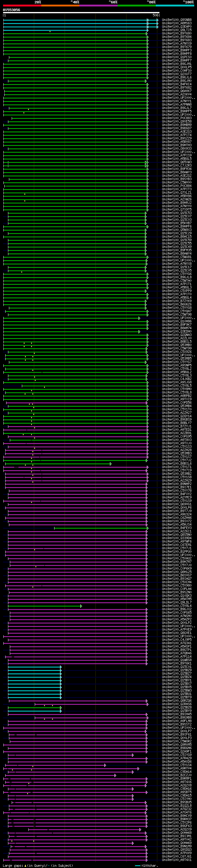
Task: Click the purple ~60% identity color band
Action: click(x=98, y=6)
